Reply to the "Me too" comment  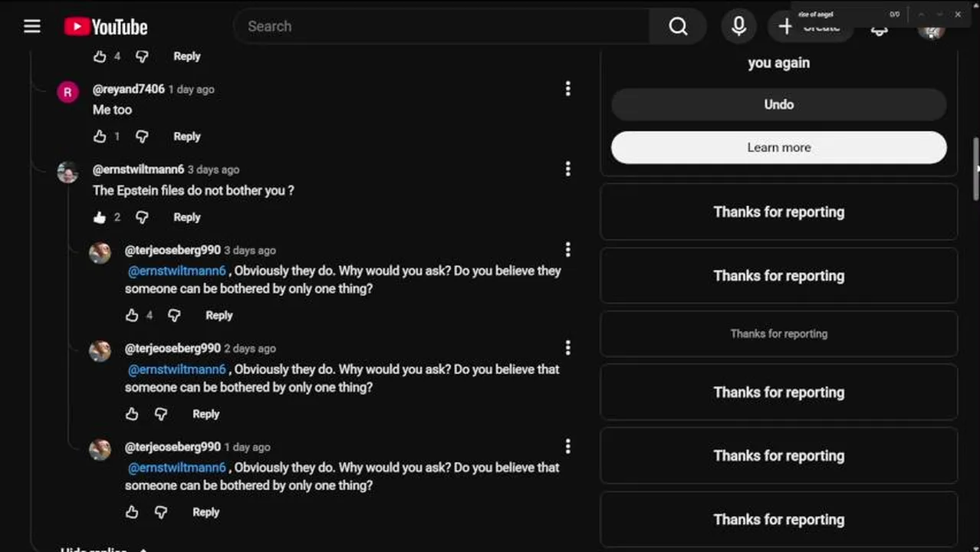click(186, 136)
